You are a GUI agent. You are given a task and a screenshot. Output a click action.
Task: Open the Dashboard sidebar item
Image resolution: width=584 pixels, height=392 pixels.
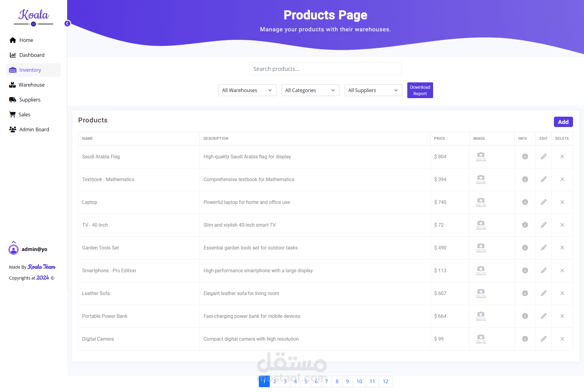(32, 55)
